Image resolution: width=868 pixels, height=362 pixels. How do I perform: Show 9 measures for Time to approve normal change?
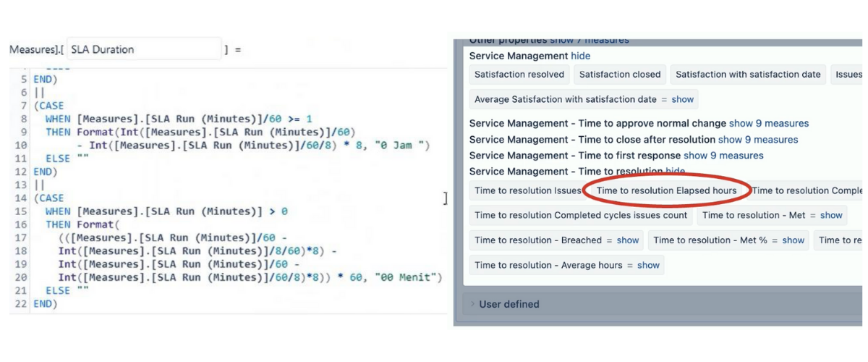(769, 123)
